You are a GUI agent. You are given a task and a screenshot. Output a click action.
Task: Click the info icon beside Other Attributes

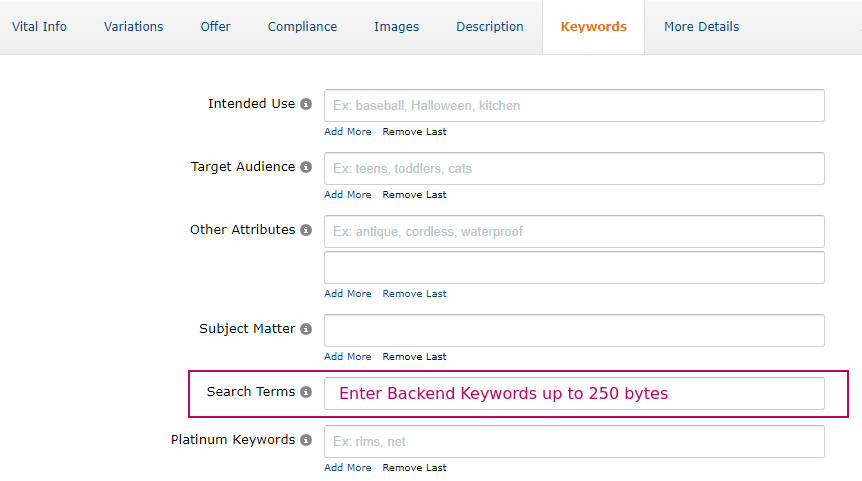tap(306, 230)
